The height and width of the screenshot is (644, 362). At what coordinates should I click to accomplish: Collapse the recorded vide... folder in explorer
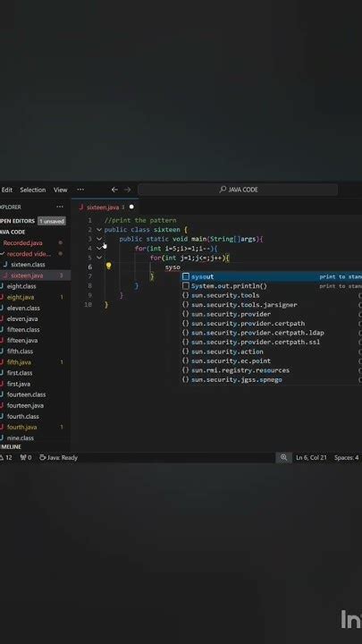coord(3,254)
